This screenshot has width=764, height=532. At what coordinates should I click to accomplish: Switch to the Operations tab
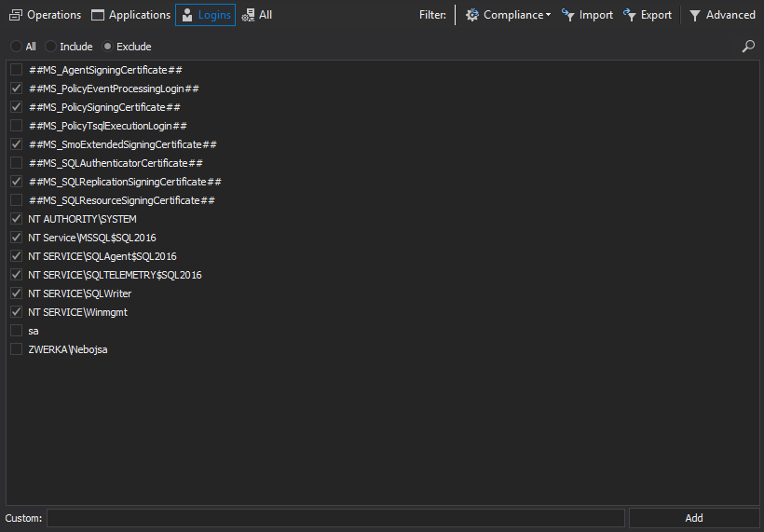coord(54,15)
